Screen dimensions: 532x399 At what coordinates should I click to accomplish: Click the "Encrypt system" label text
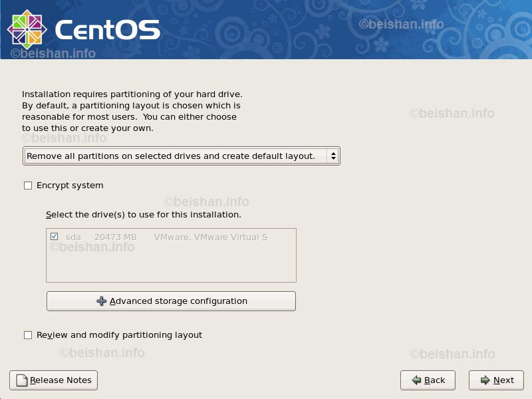70,186
